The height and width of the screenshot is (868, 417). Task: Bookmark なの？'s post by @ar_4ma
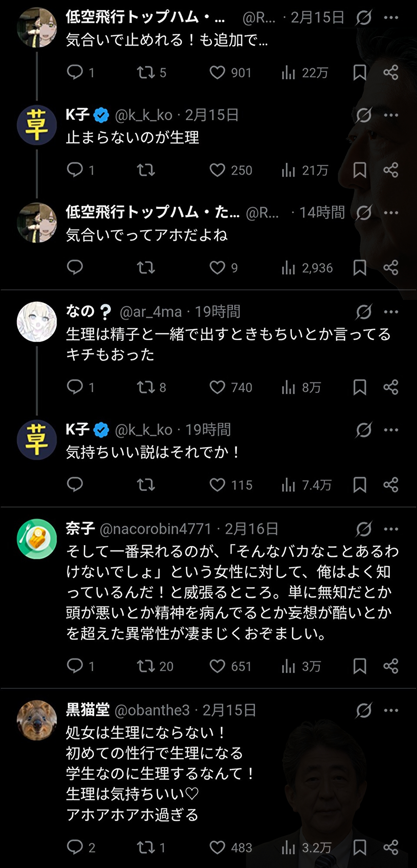click(360, 387)
